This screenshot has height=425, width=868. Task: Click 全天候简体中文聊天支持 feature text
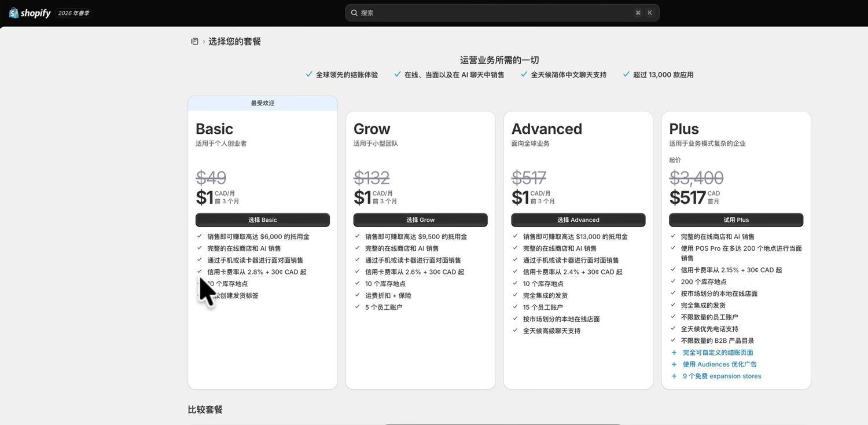point(569,75)
